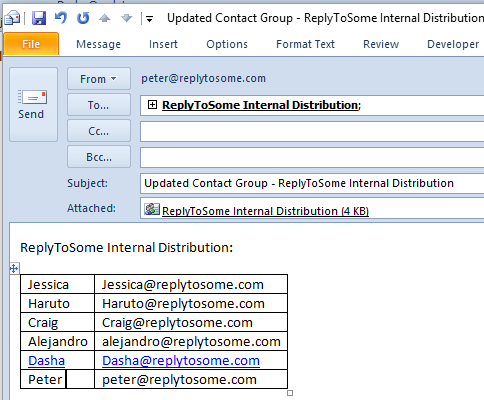Open the Developer tab
The image size is (484, 400).
tap(453, 44)
